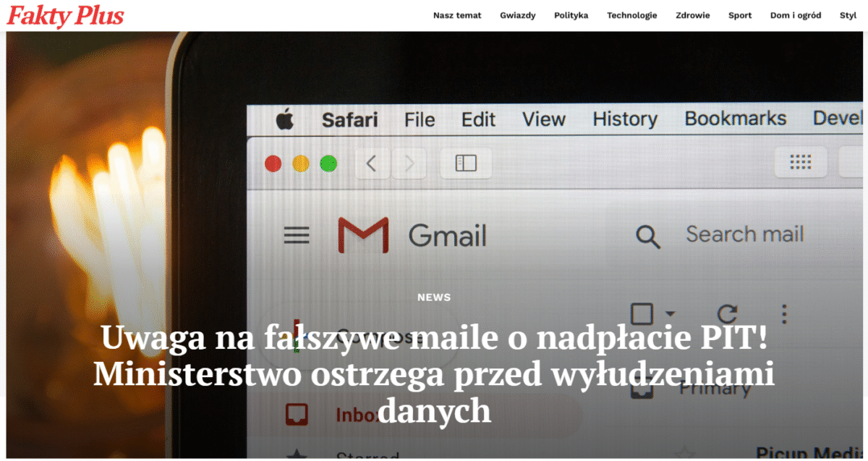Open the three-dot more options icon
This screenshot has width=868, height=461.
784,314
